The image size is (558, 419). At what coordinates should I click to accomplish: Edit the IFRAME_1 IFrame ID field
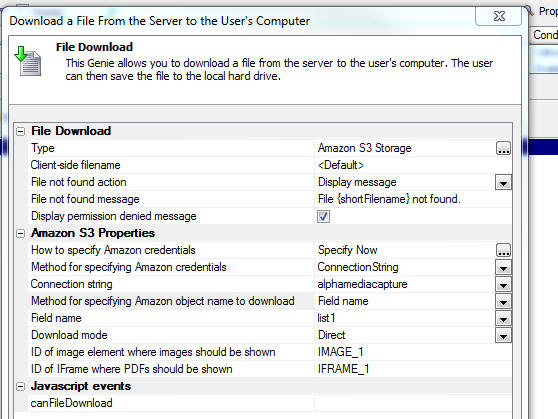pos(413,369)
